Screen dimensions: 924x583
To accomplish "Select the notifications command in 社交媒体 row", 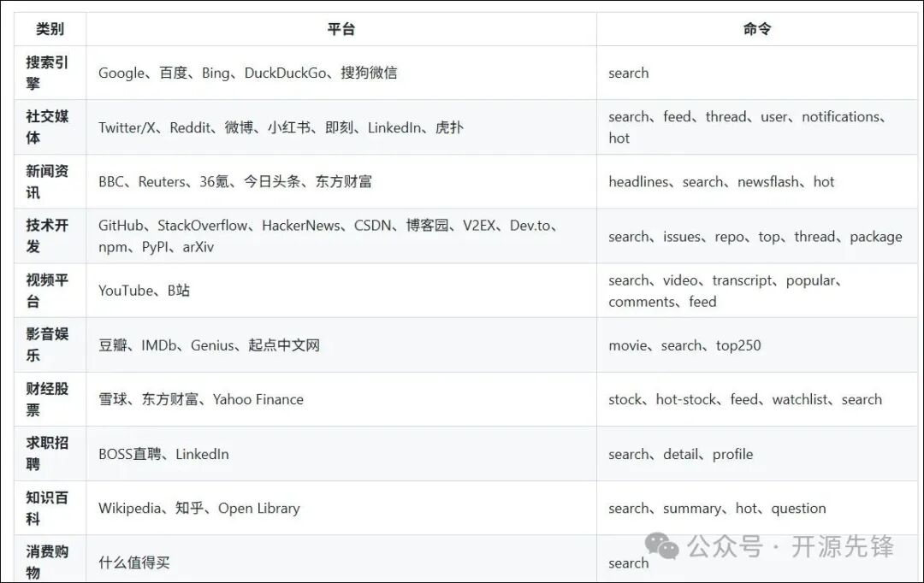I will pos(842,117).
